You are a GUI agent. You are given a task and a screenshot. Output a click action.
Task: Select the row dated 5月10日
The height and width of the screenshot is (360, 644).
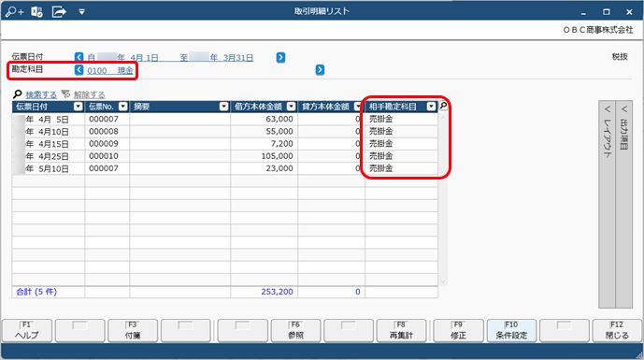(225, 168)
